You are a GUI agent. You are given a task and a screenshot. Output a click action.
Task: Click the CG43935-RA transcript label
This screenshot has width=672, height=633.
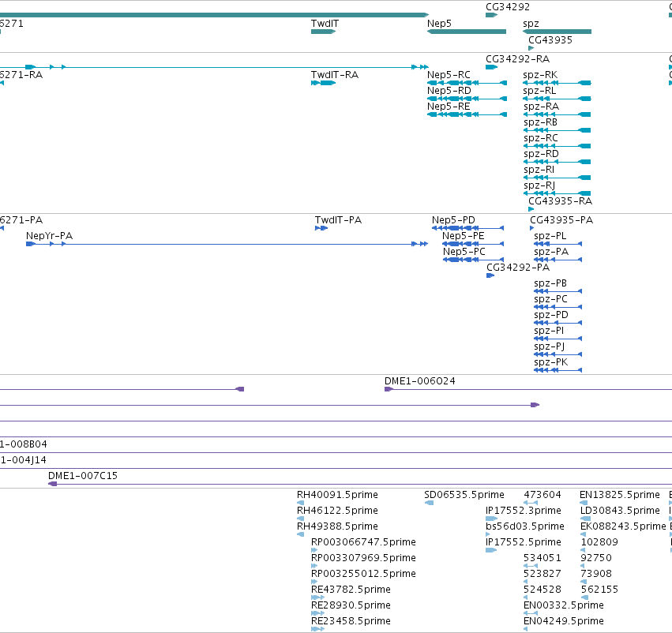coord(560,201)
